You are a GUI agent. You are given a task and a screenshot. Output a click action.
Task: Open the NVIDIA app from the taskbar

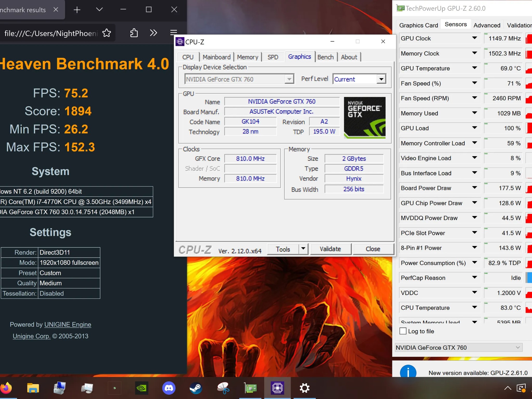tap(142, 388)
